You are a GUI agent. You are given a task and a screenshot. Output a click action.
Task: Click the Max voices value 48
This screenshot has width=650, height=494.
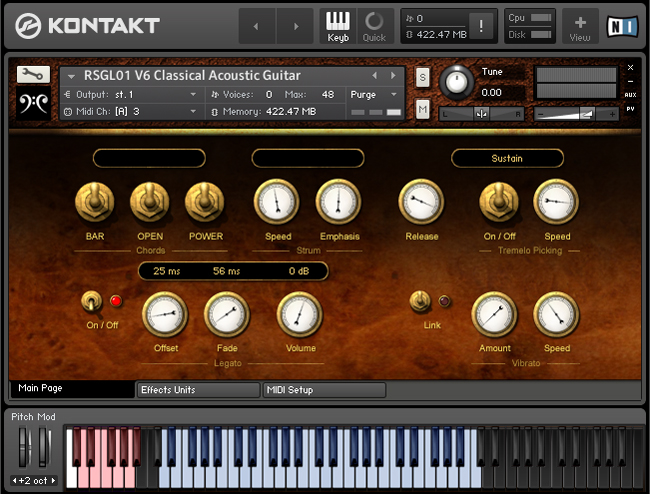[x=327, y=95]
